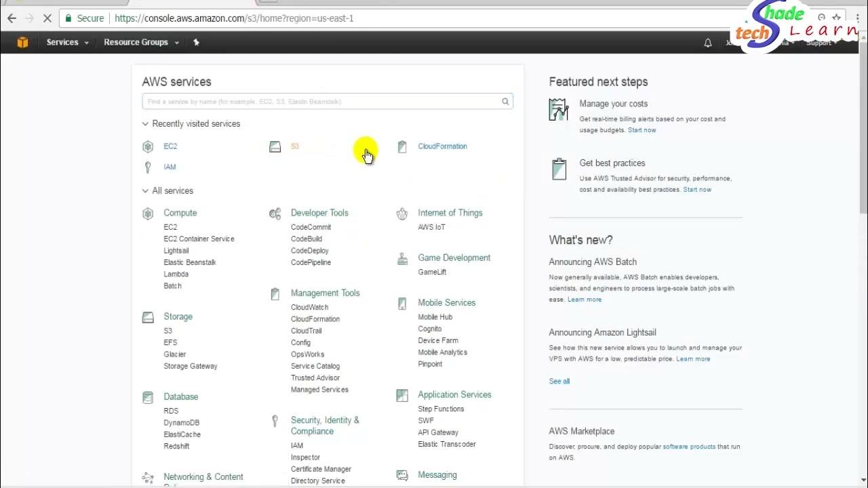The height and width of the screenshot is (488, 868).
Task: Open CloudTrail under Management Tools
Action: click(306, 331)
